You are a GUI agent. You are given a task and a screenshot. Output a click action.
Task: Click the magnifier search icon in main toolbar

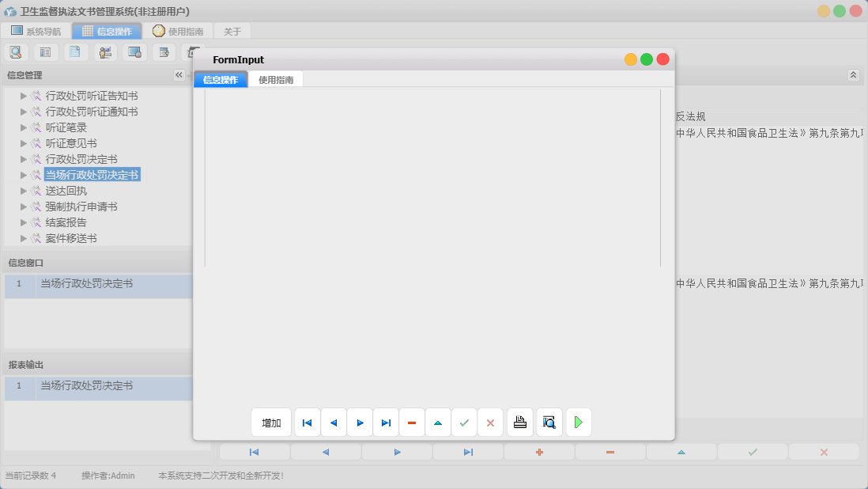[16, 52]
